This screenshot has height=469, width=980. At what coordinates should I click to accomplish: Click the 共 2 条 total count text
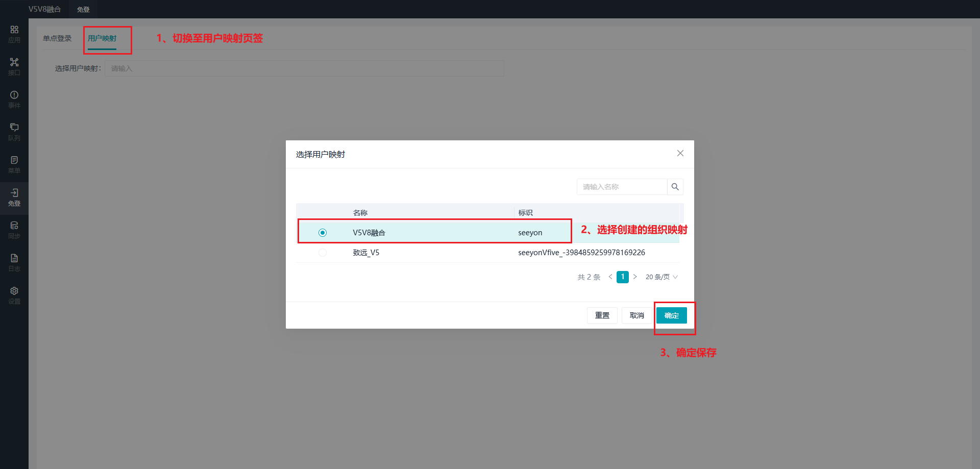point(589,277)
